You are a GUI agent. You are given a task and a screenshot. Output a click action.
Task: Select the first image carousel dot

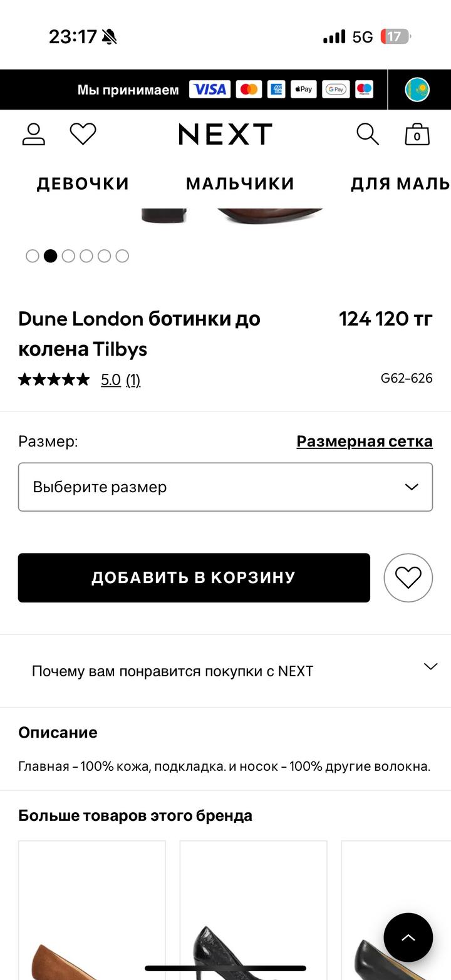click(33, 255)
